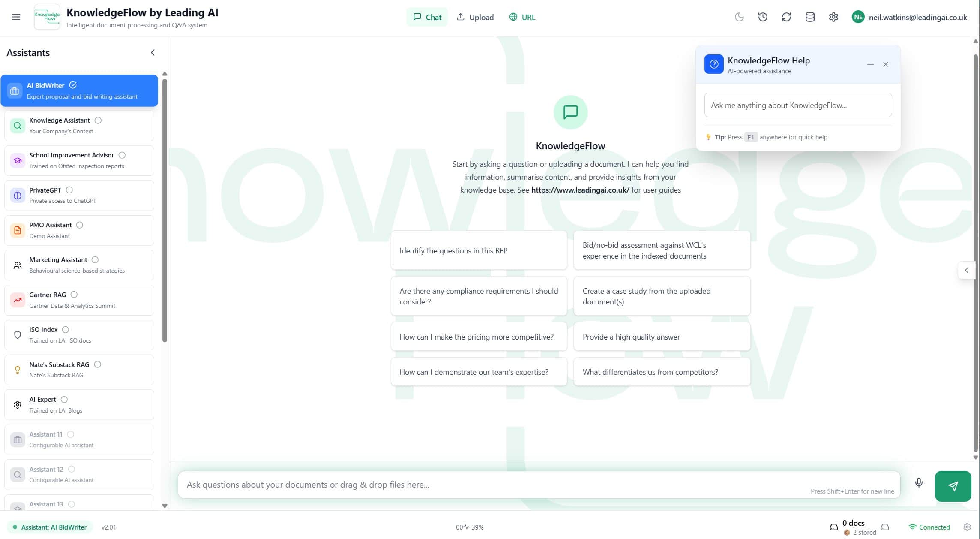980x539 pixels.
Task: Click the main page vertical scrollbar
Action: 976,253
